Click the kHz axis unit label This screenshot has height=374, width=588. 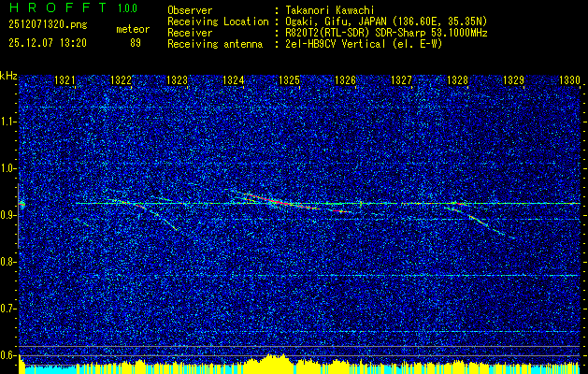(x=8, y=76)
